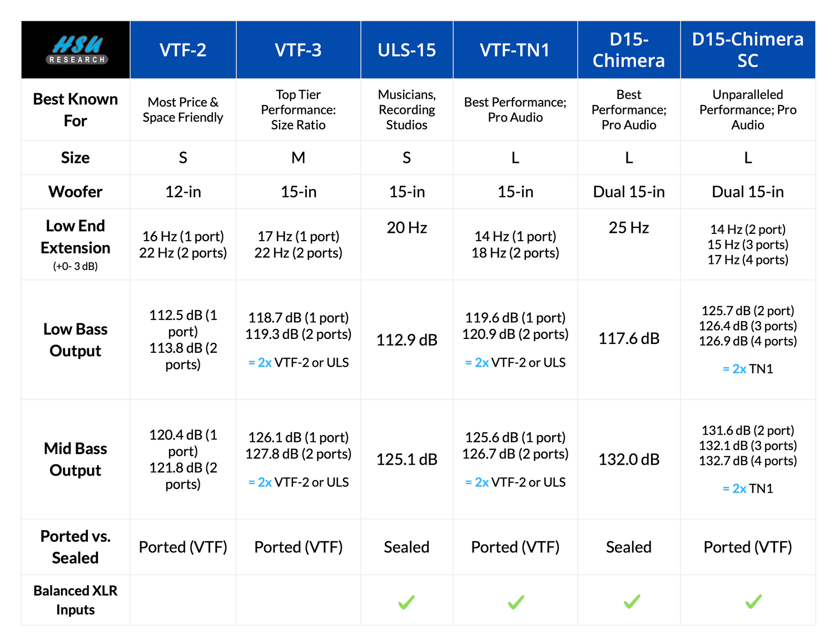Click the Balanced XLR Inputs row label

click(x=76, y=600)
